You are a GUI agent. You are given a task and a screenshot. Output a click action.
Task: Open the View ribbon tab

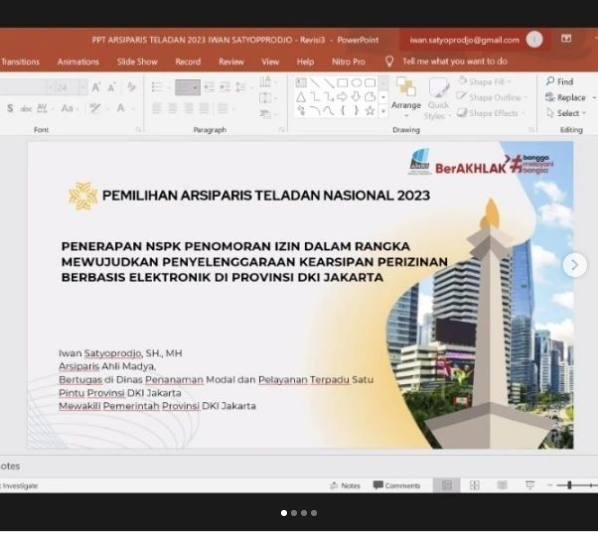click(270, 62)
